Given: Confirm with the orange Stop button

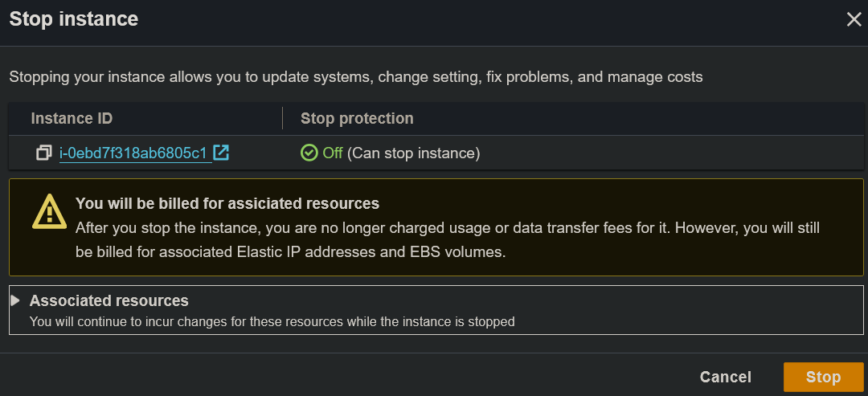Looking at the screenshot, I should coord(823,377).
